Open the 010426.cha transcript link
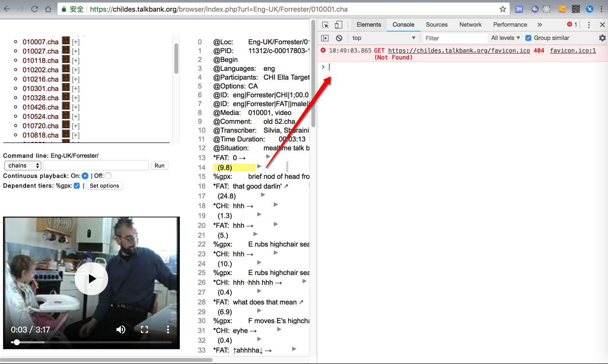Image resolution: width=608 pixels, height=364 pixels. [40, 107]
